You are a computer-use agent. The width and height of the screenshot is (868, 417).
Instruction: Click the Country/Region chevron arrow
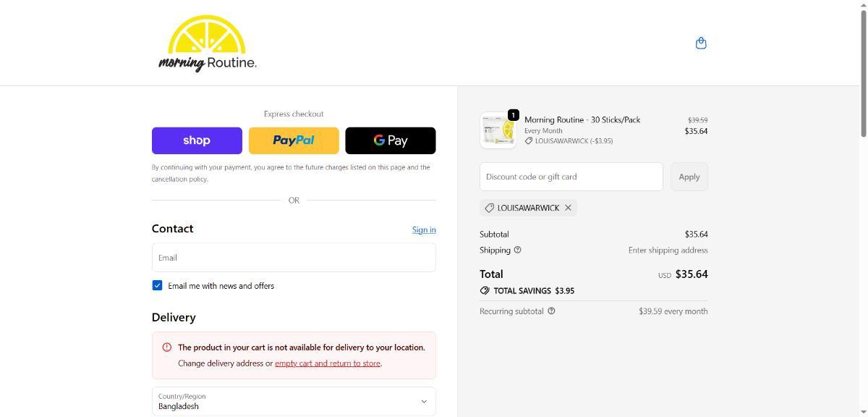click(424, 401)
